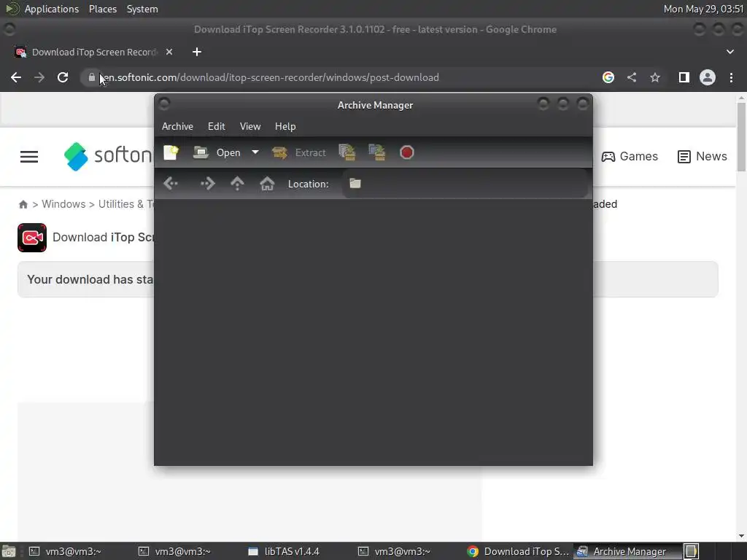Screen dimensions: 747x560
Task: Toggle Chrome's side panel icon
Action: click(x=684, y=77)
